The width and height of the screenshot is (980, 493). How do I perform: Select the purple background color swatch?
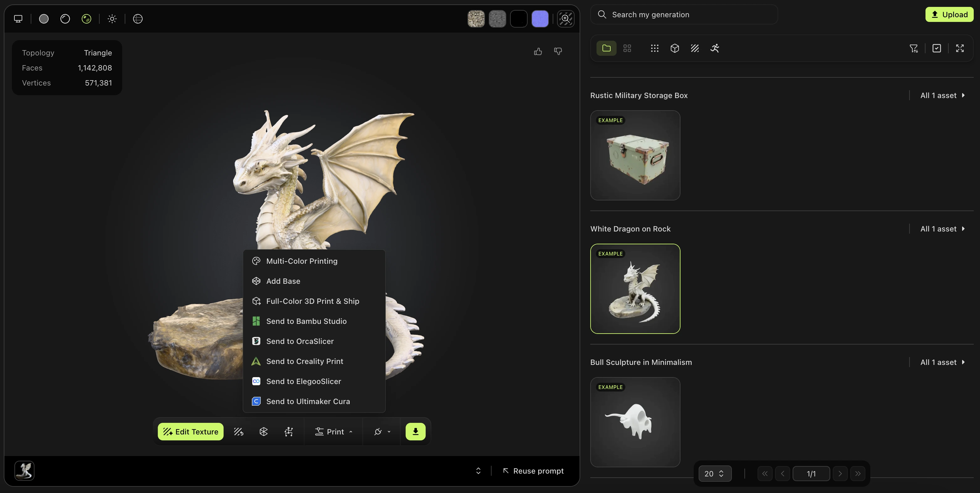tap(540, 19)
